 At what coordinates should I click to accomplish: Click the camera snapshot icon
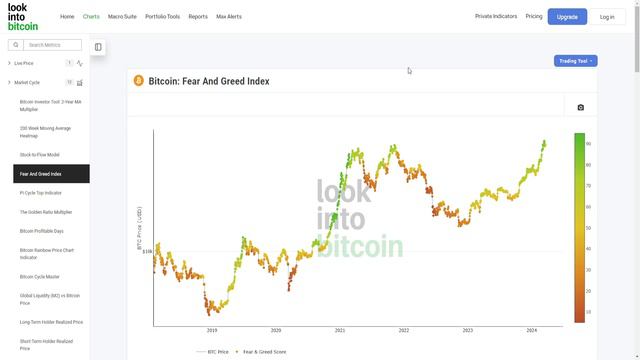point(580,107)
